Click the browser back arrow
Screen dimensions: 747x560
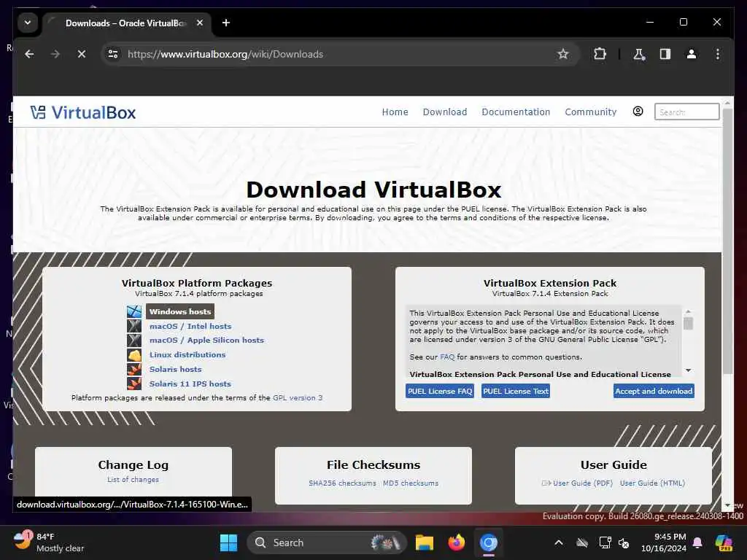(x=29, y=54)
